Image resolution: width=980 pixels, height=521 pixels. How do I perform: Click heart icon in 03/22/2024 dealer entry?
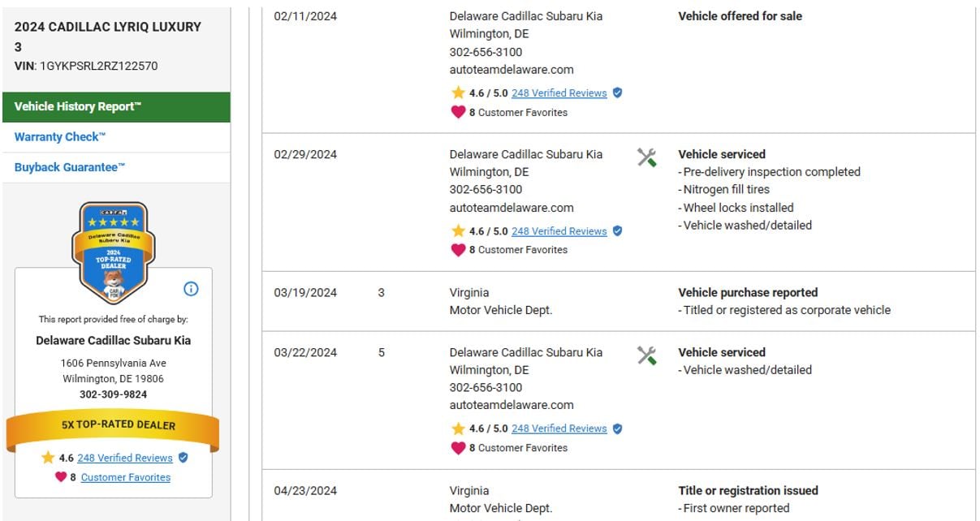coord(458,448)
